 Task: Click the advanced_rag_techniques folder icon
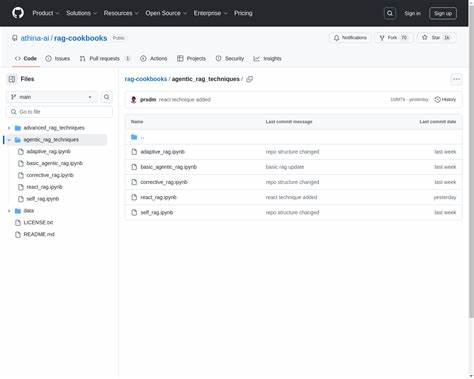pyautogui.click(x=18, y=128)
